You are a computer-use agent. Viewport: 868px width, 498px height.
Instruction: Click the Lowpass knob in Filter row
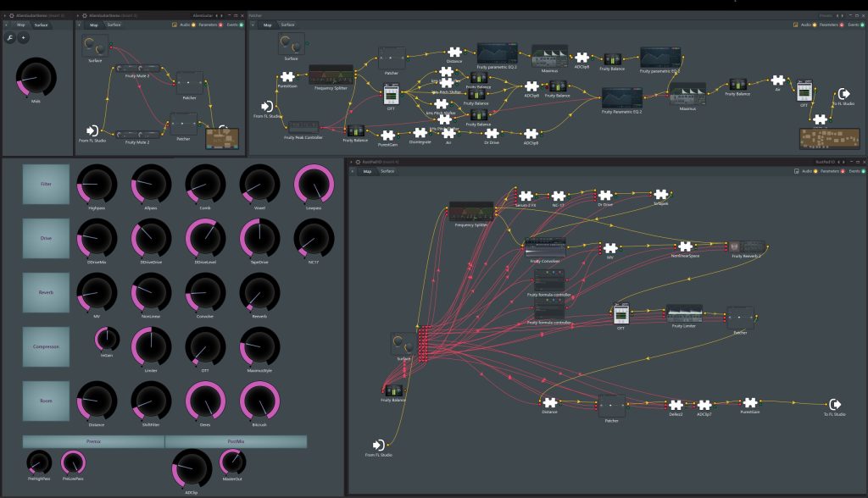[x=314, y=185]
